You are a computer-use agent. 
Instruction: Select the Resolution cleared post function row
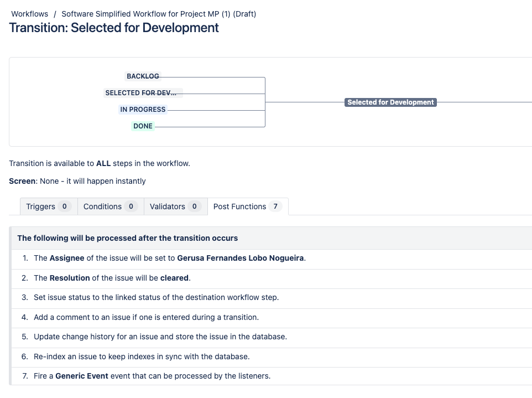coord(272,278)
